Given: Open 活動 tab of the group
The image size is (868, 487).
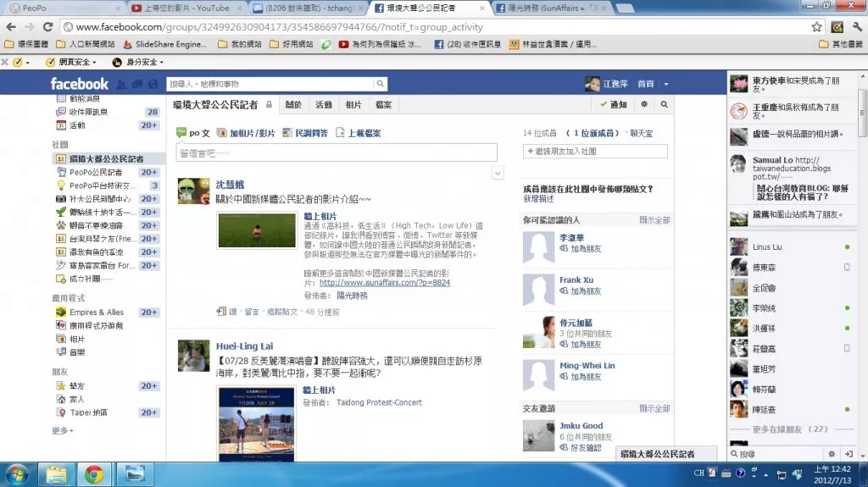Looking at the screenshot, I should pos(323,104).
